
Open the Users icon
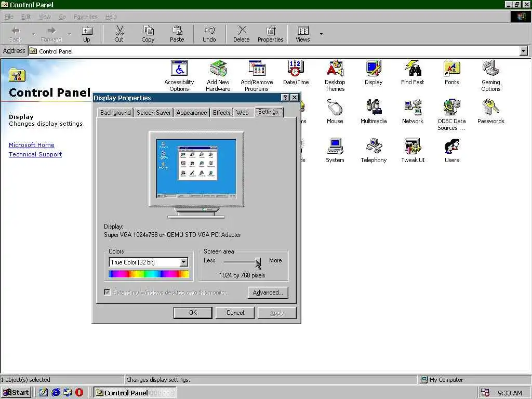pyautogui.click(x=451, y=150)
